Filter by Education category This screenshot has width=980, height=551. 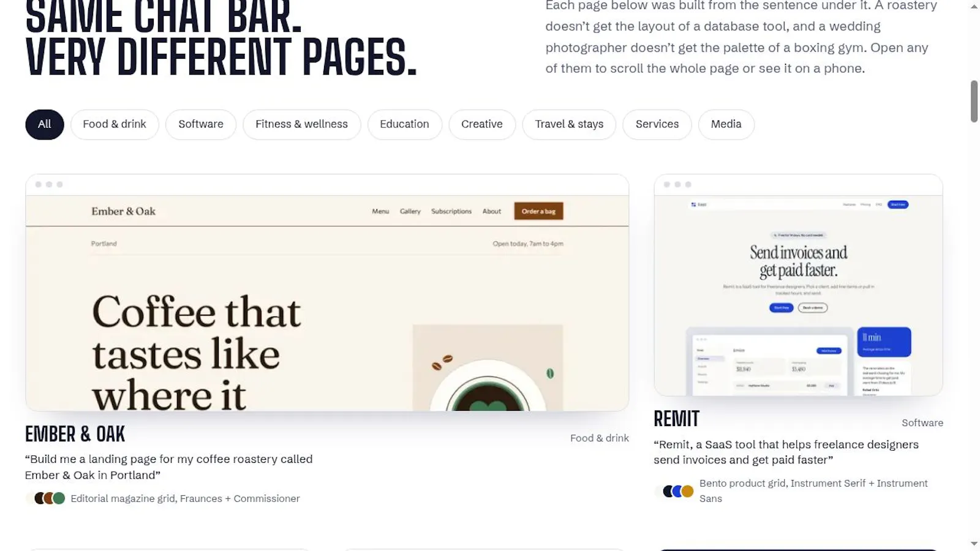click(404, 124)
